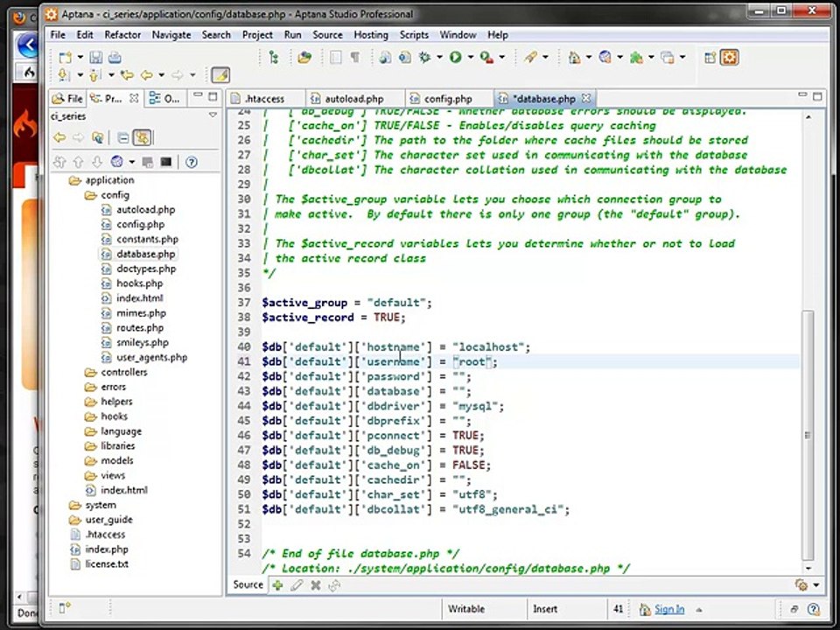Open the Refactor menu
The image size is (840, 630).
tap(122, 35)
